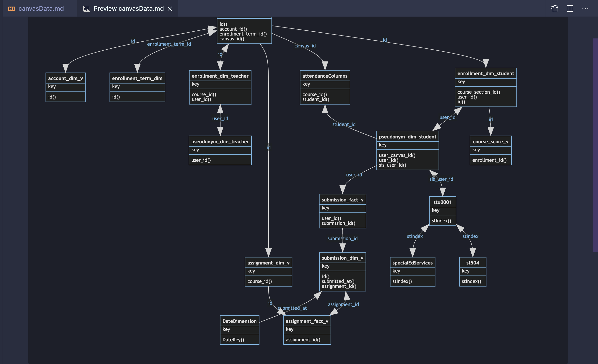Click the course_score_v box
The width and height of the screenshot is (598, 364).
490,141
